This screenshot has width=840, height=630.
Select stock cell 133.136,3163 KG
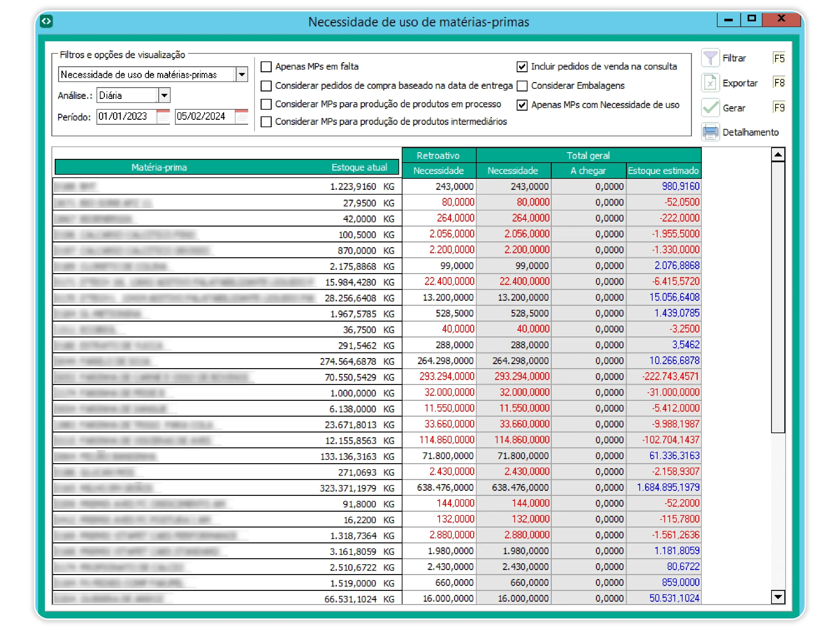(357, 457)
